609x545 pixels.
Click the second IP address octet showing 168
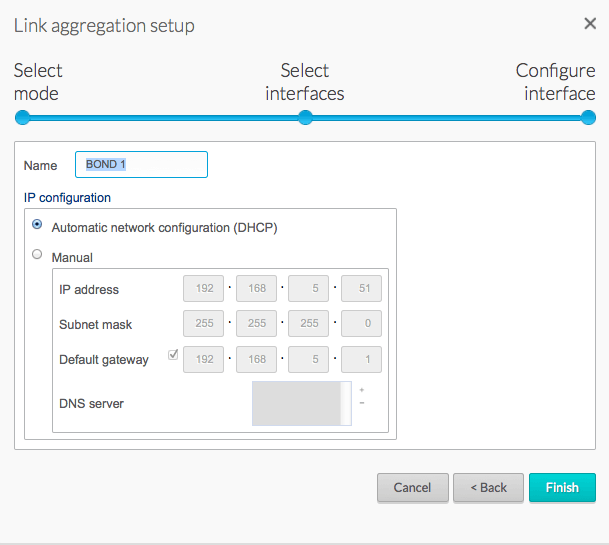click(x=256, y=289)
